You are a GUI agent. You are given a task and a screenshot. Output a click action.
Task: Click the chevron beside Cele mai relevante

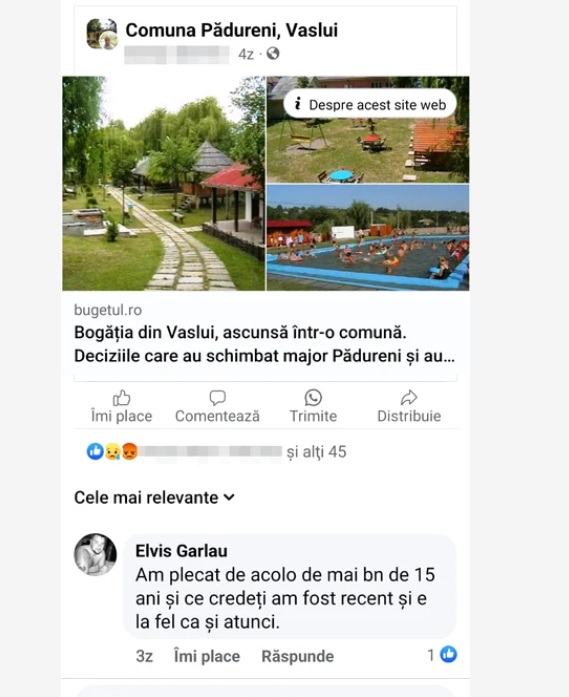click(229, 497)
